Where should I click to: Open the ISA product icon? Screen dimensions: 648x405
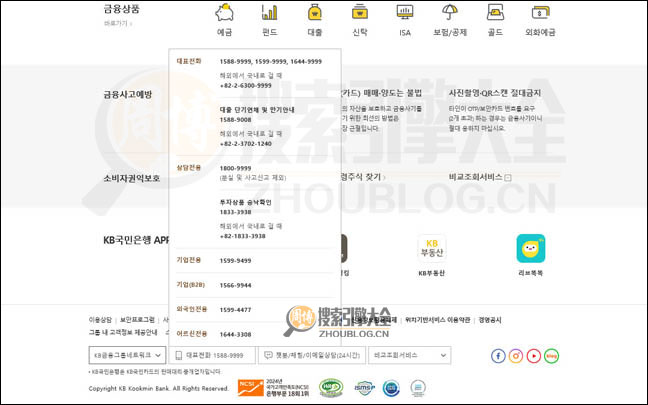[405, 13]
